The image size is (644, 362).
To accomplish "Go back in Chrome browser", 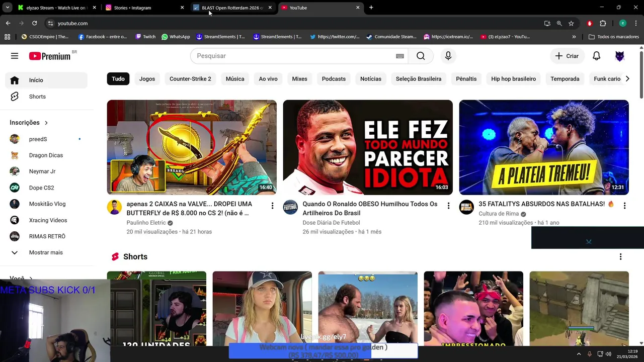I will (x=8, y=23).
